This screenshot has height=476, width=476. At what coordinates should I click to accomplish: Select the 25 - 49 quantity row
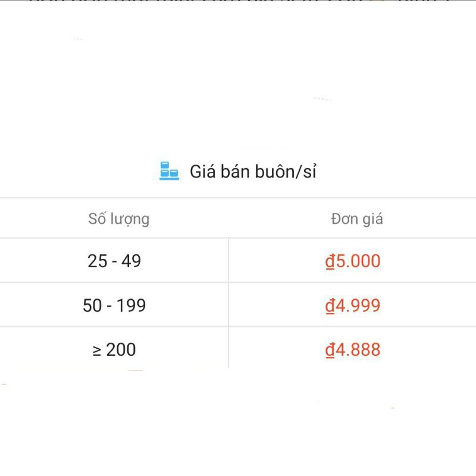(115, 260)
